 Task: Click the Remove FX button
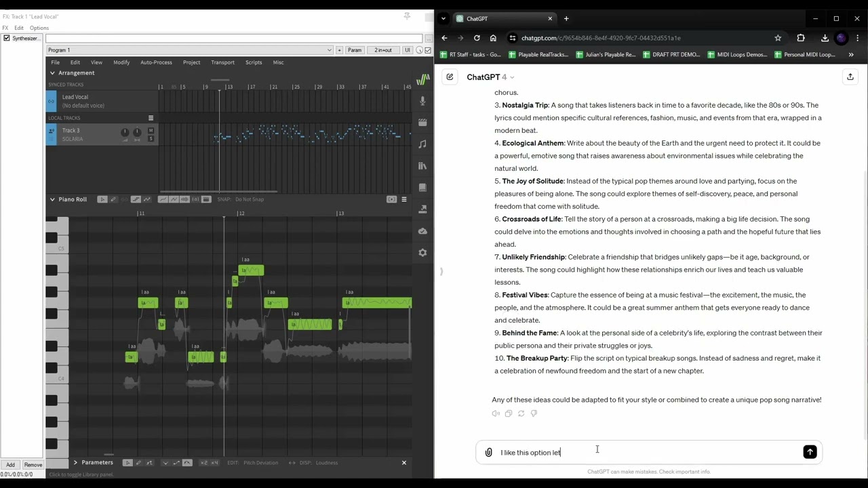33,465
